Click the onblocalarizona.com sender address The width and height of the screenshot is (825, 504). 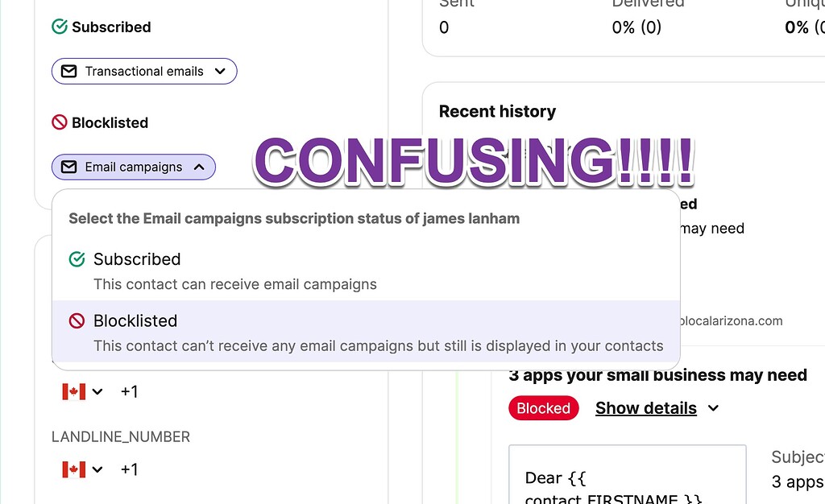[731, 320]
